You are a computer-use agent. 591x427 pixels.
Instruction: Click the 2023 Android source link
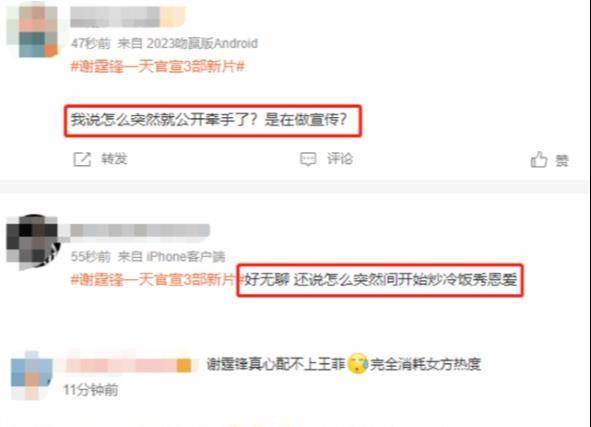tap(202, 43)
